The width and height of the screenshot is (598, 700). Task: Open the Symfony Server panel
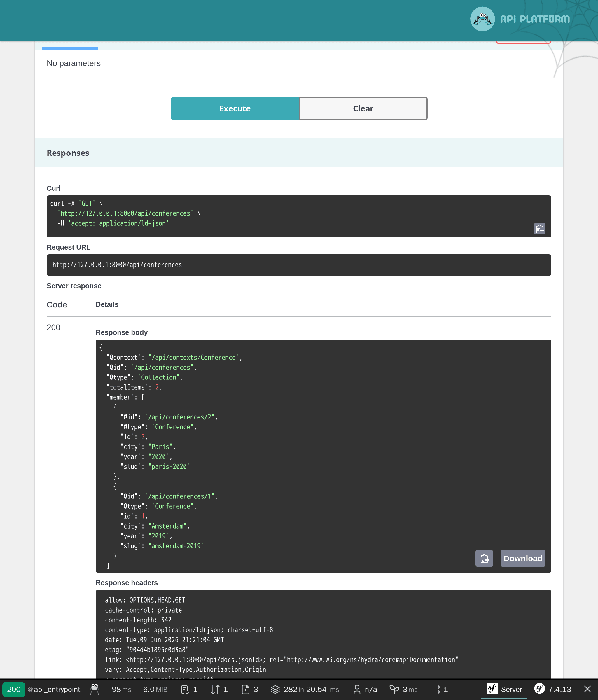click(504, 689)
